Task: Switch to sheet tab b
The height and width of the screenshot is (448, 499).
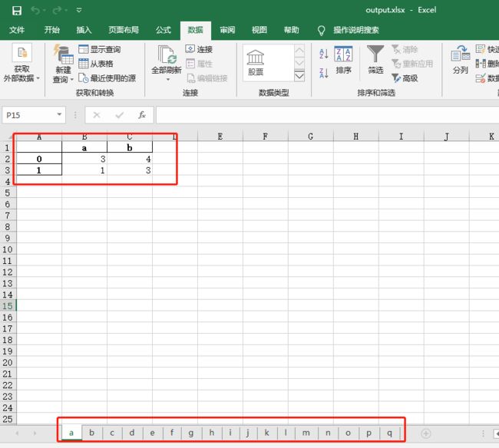Action: [91, 433]
